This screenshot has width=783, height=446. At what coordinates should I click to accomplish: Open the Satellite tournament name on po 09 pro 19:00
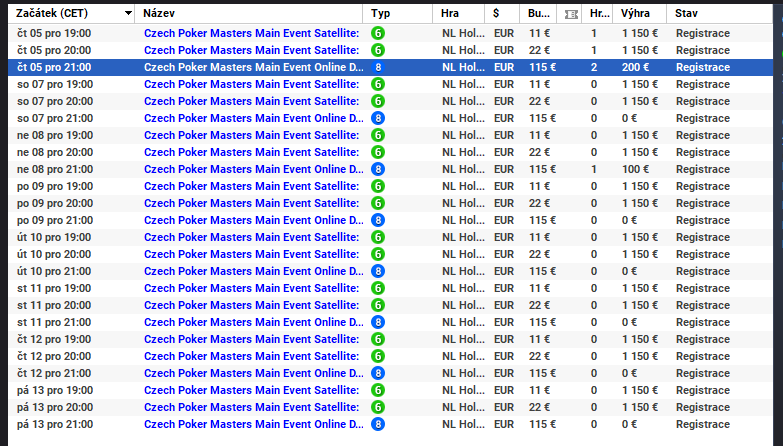pos(252,186)
